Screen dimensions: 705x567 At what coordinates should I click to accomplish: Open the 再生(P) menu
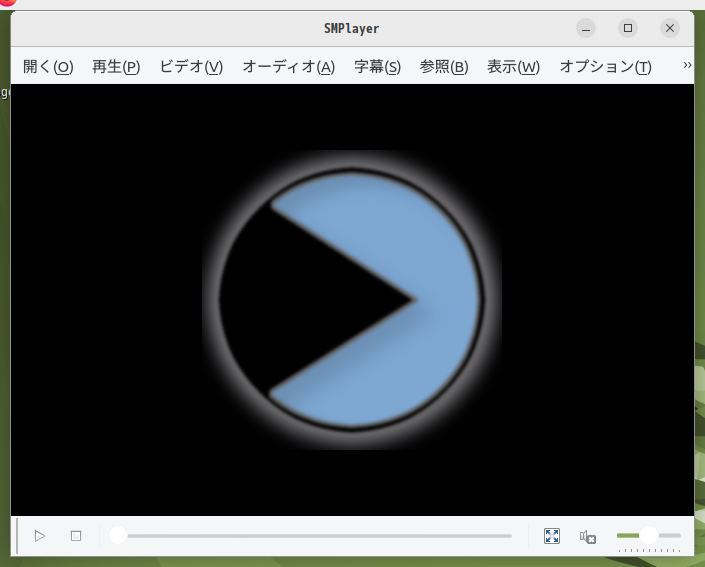(116, 67)
